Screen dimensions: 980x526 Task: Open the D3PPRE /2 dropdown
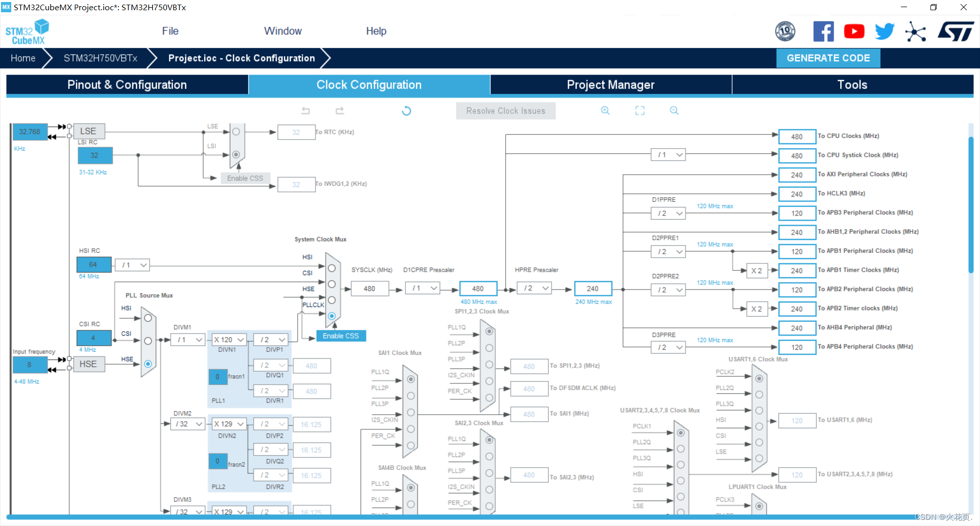pos(668,347)
